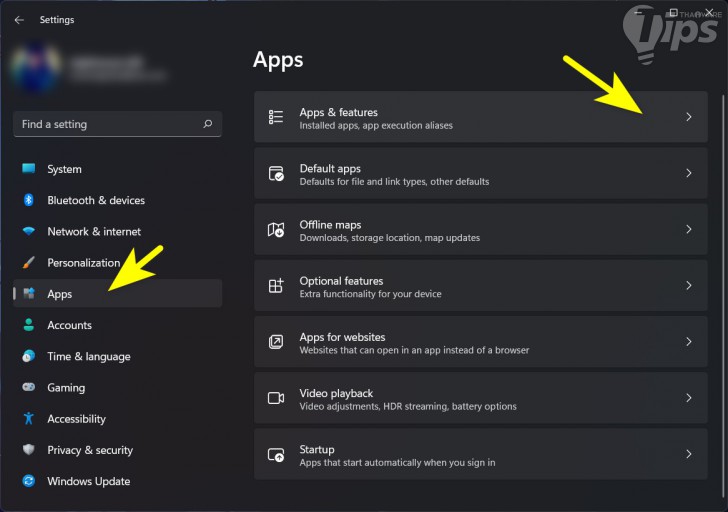Expand Default apps chevron
Viewport: 728px width, 512px height.
(x=689, y=173)
